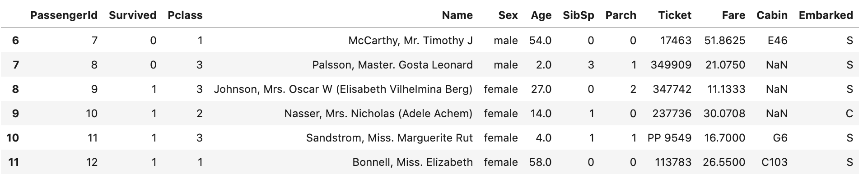Click the name Palsson, Master. Gosta Leonard

point(392,65)
